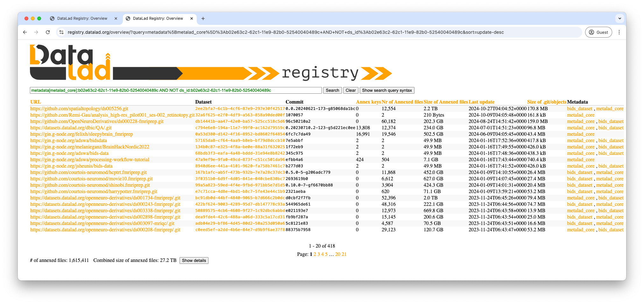Open ds003097-mriqc dataset URL link
This screenshot has height=304, width=644.
pyautogui.click(x=102, y=223)
